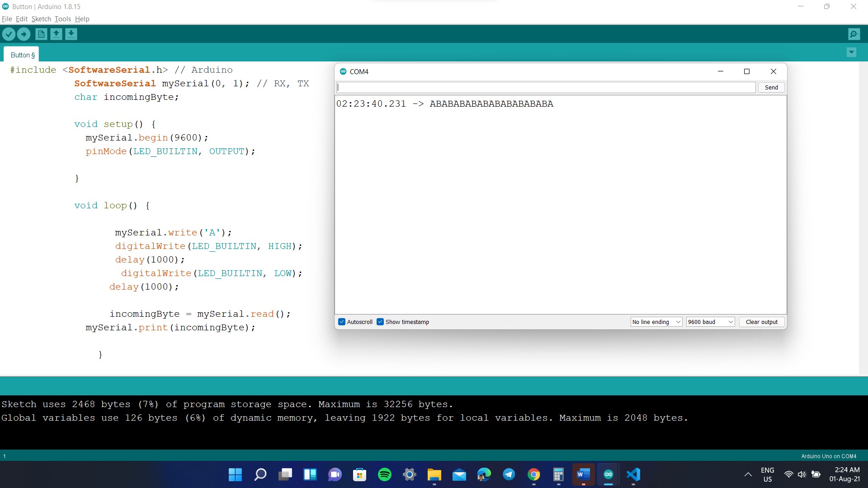Click the Arduino Uno on COM4 status text
Screen dimensions: 868x488
pos(829,456)
